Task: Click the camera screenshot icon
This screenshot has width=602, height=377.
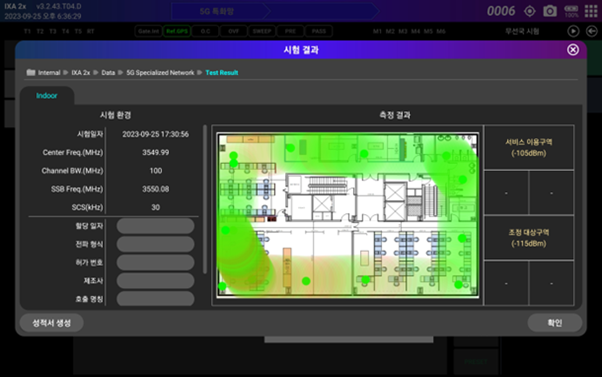Action: tap(550, 11)
